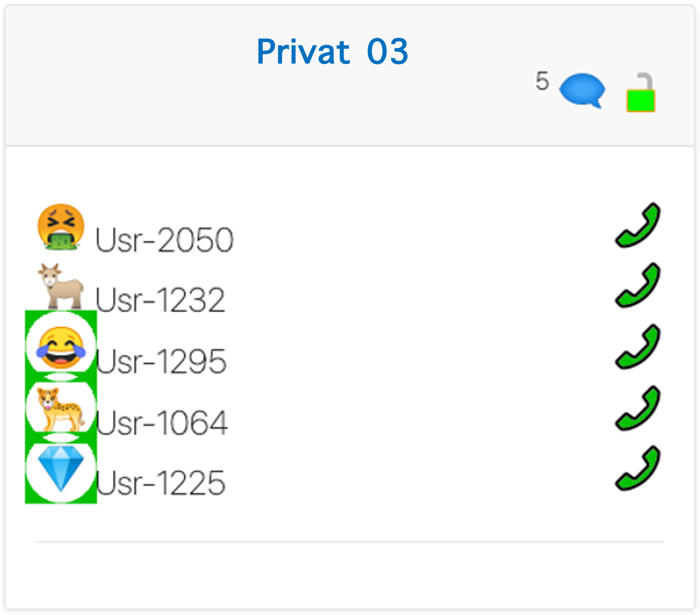Toggle the green open padlock
700x615 pixels.
point(641,93)
